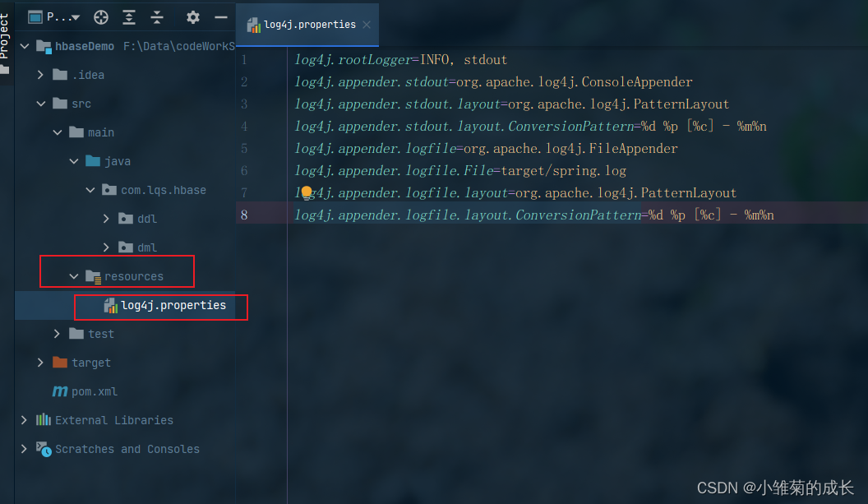Select the .idea tree item
This screenshot has width=868, height=504.
tap(88, 75)
